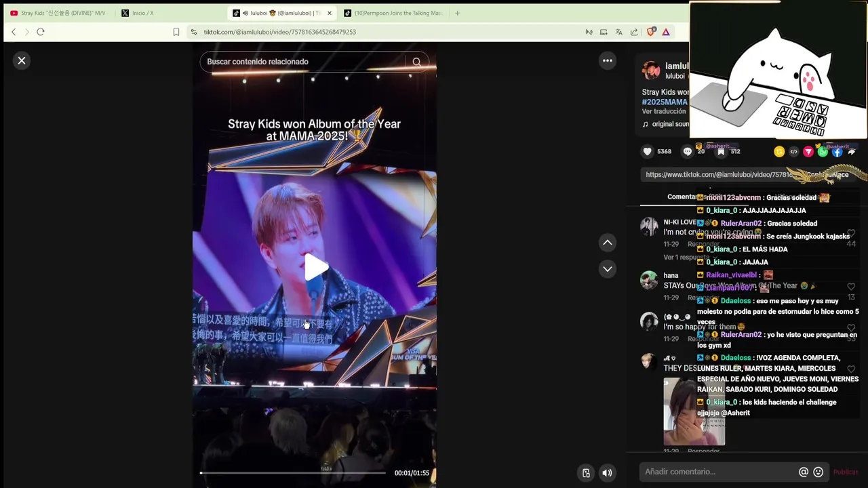Open crying image in fourth comment

694,411
